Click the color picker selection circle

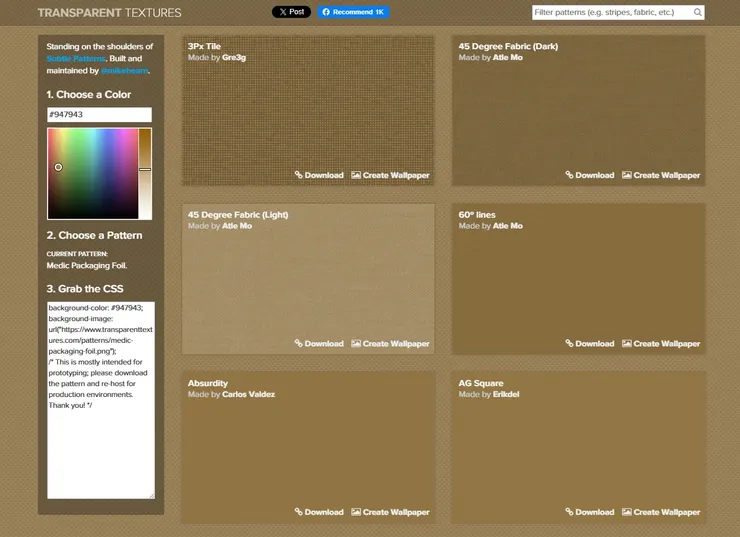pos(58,167)
